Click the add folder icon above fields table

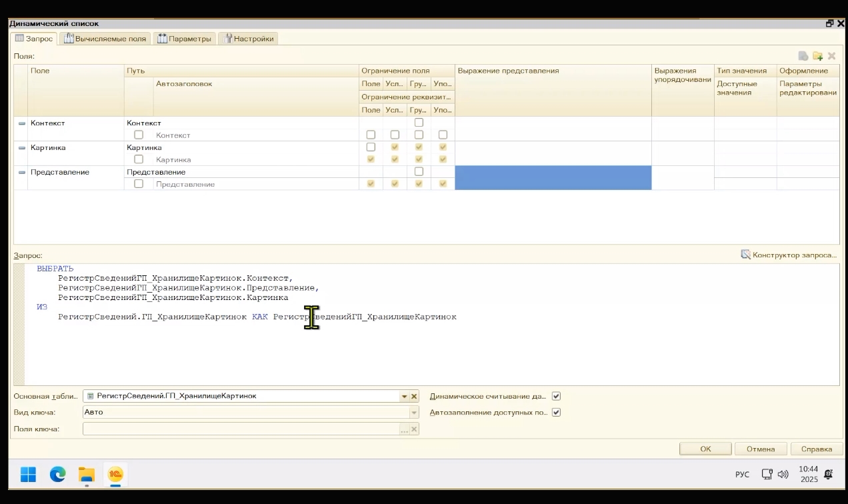tap(817, 56)
